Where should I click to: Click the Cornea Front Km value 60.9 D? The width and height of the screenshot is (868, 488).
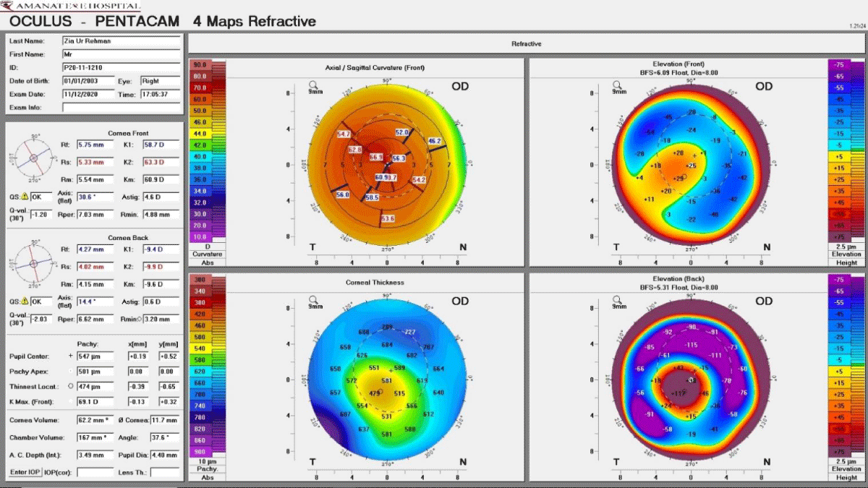pos(160,179)
